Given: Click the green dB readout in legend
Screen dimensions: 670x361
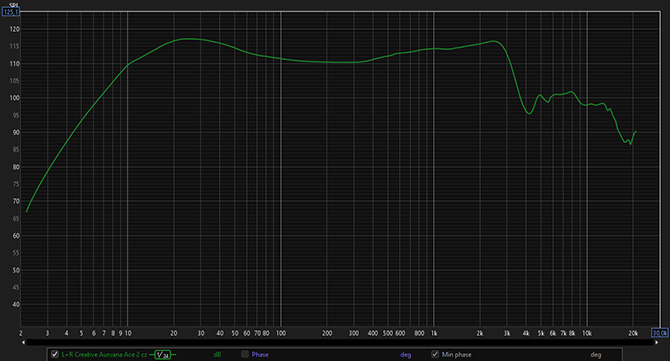Looking at the screenshot, I should [x=217, y=355].
